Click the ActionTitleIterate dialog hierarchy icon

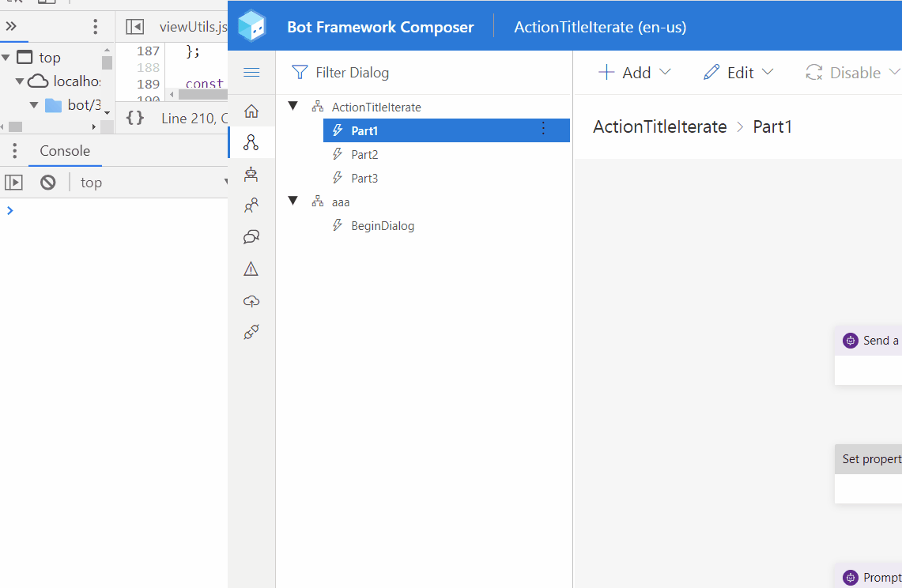318,107
